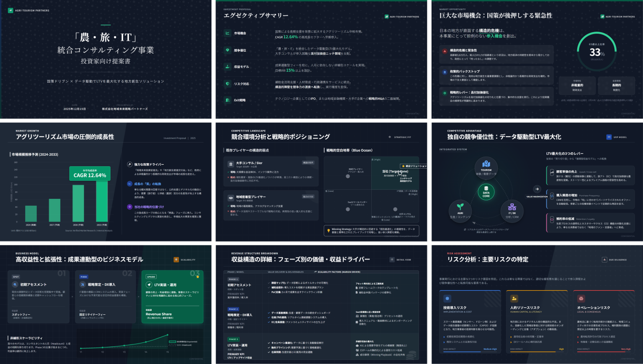Click the AGRI sprout icon circle

tap(459, 206)
